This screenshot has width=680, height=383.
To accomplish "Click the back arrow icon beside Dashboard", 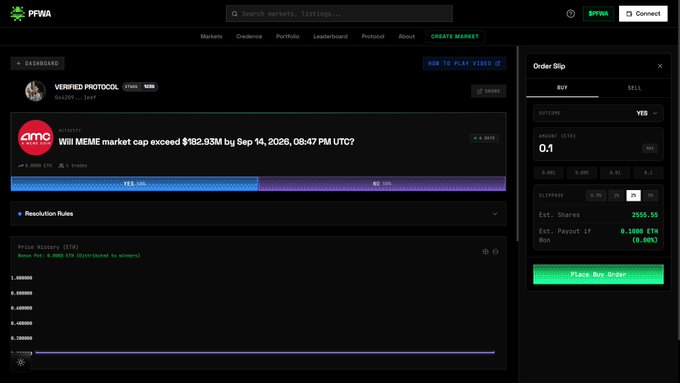I will [x=19, y=63].
